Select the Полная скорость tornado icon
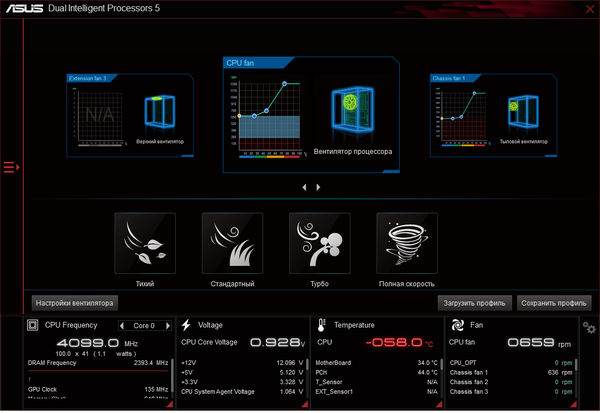 pos(407,243)
